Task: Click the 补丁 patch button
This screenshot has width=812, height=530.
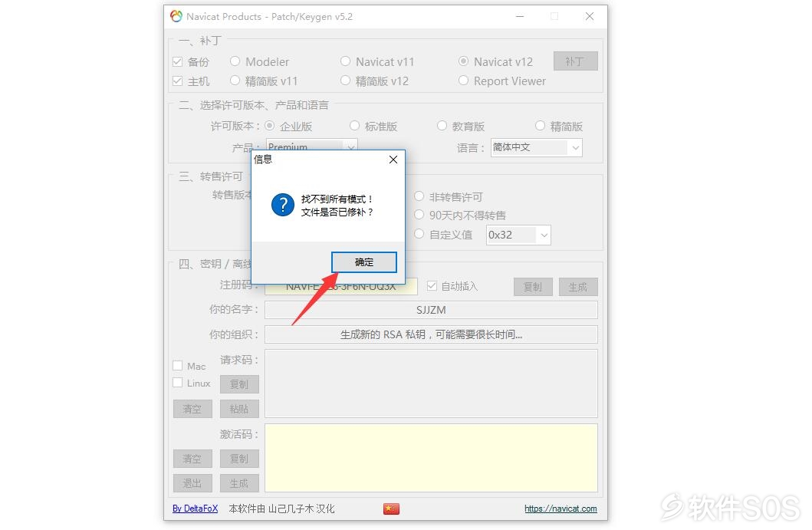Action: click(575, 61)
